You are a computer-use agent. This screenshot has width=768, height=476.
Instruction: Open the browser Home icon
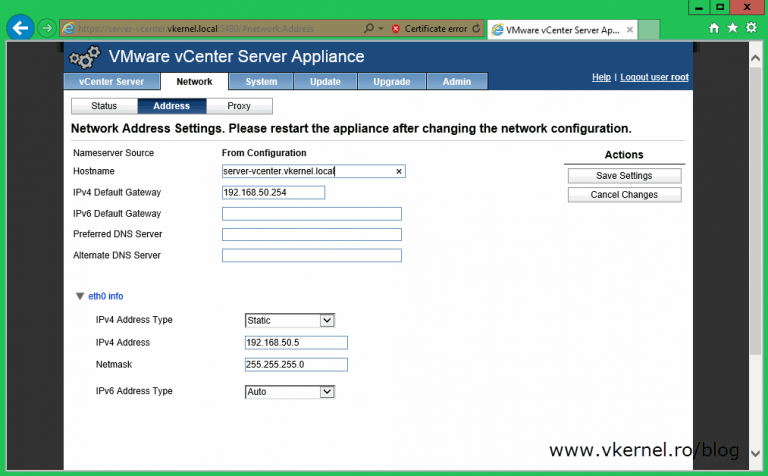[x=714, y=28]
